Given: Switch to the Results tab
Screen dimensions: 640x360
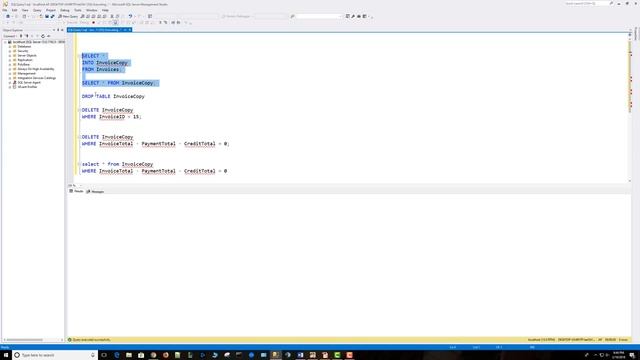Looking at the screenshot, I should coord(76,191).
